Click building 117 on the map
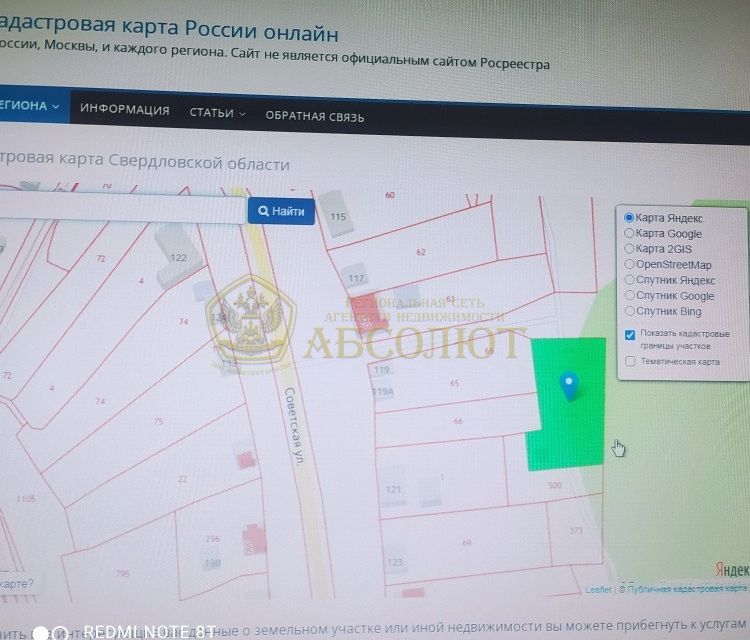The width and height of the screenshot is (750, 640). click(x=356, y=278)
